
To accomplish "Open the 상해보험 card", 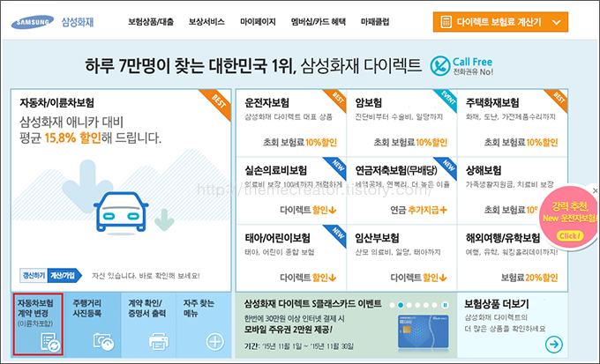I will (x=513, y=190).
